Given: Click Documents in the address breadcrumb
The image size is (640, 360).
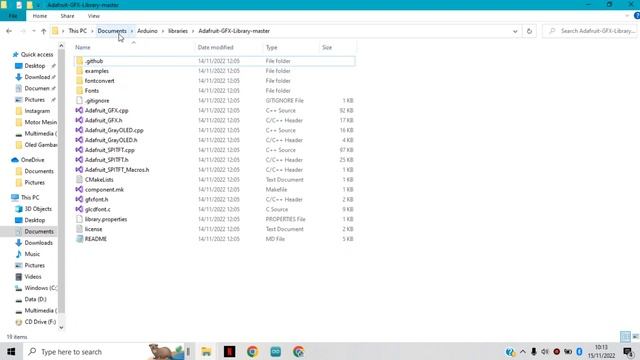Looking at the screenshot, I should pos(112,31).
